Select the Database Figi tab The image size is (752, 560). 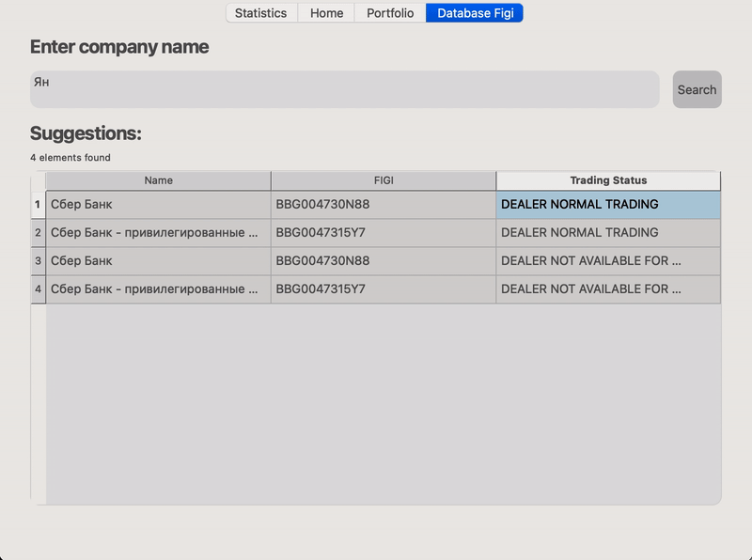(x=475, y=13)
